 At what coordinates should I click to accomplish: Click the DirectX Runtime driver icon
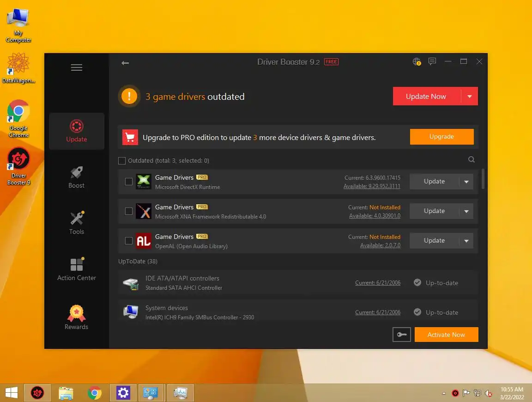coord(144,182)
